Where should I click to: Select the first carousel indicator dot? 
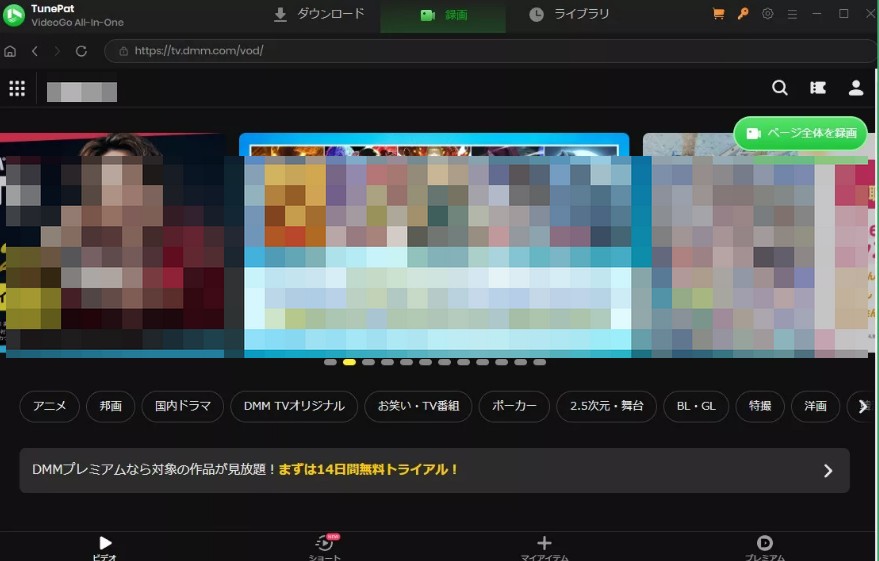click(x=330, y=362)
